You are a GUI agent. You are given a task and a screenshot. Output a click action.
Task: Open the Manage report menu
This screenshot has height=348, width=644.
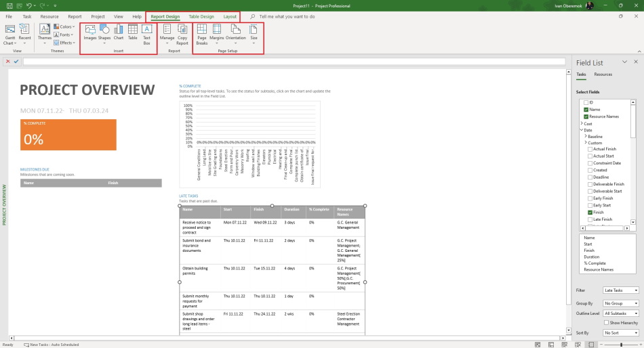(x=167, y=35)
